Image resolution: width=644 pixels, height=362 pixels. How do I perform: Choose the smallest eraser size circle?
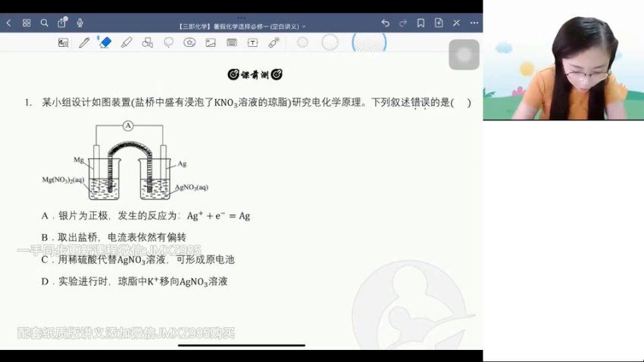pyautogui.click(x=302, y=42)
